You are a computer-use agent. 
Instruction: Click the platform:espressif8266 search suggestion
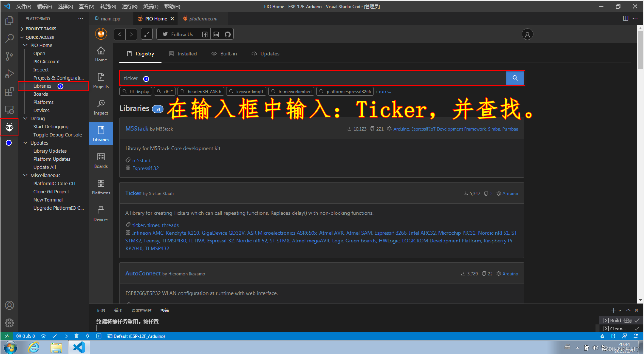[x=345, y=92]
